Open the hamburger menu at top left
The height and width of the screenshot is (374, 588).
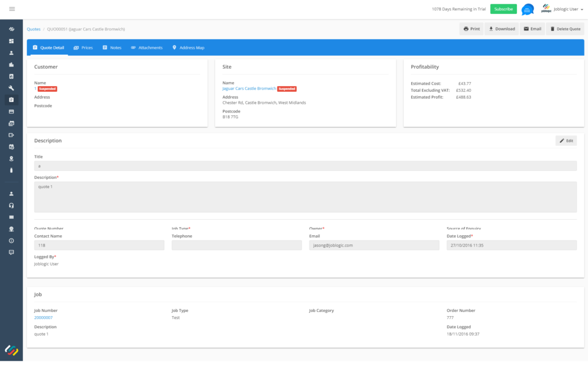(12, 9)
